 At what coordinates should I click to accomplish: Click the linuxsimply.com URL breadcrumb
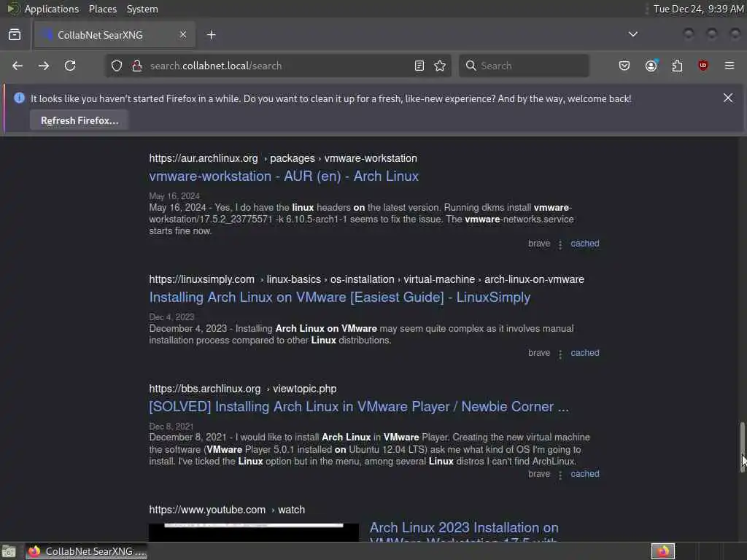pos(366,279)
